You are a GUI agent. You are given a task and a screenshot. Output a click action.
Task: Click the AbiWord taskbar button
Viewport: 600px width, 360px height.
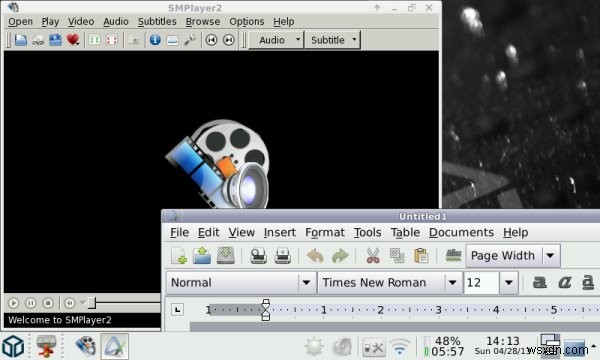[114, 346]
